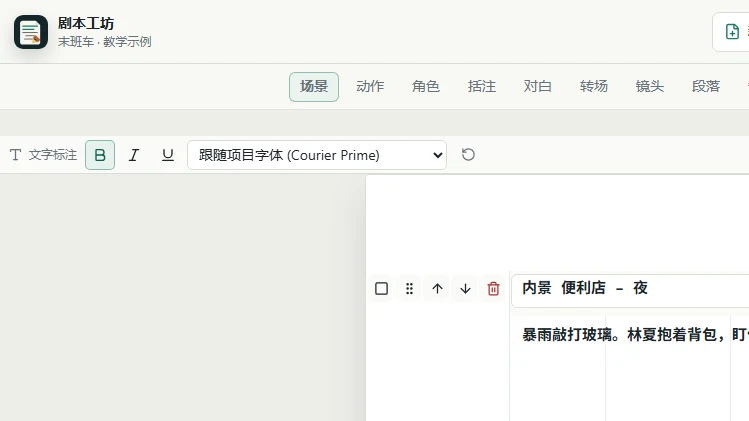Click the 文字标注 toolbar label

click(x=53, y=155)
